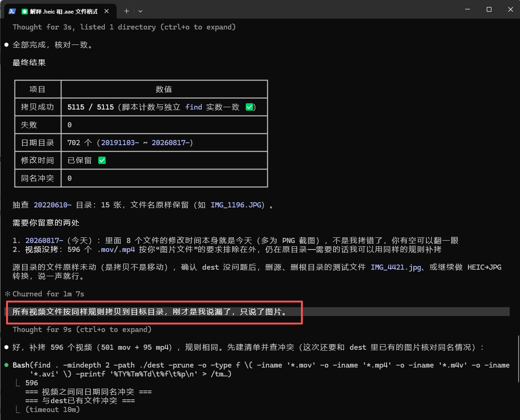Screen dimensions: 520x420
Task: Click the 'Thought for 9s' expandable line
Action: point(82,330)
